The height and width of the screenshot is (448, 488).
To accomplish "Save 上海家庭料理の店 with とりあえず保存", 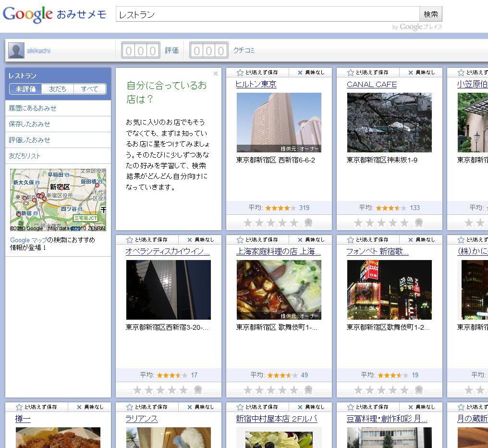I will click(257, 239).
